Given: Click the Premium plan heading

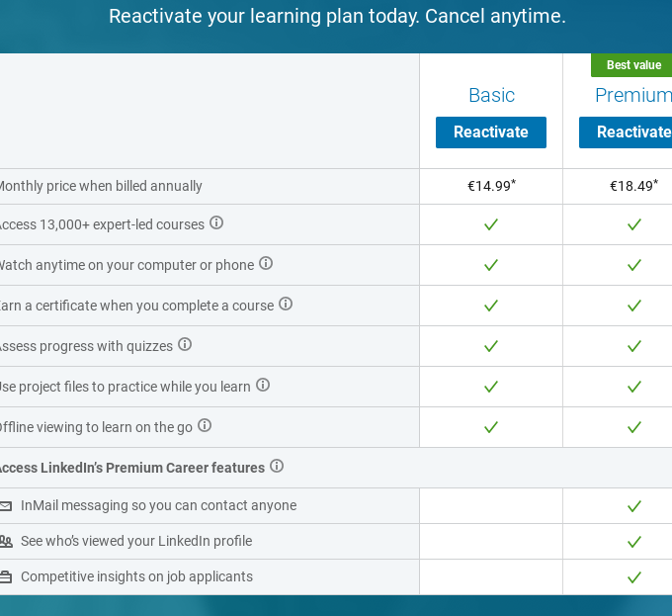Looking at the screenshot, I should coord(632,95).
